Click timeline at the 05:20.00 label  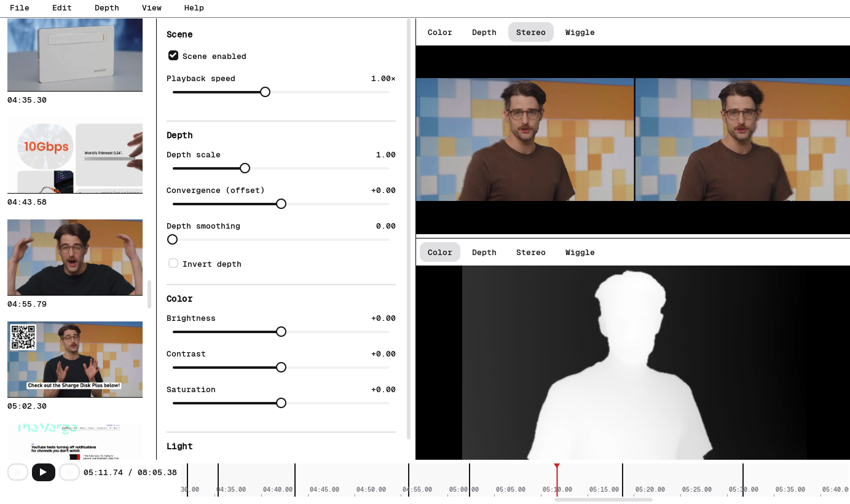[x=650, y=490]
